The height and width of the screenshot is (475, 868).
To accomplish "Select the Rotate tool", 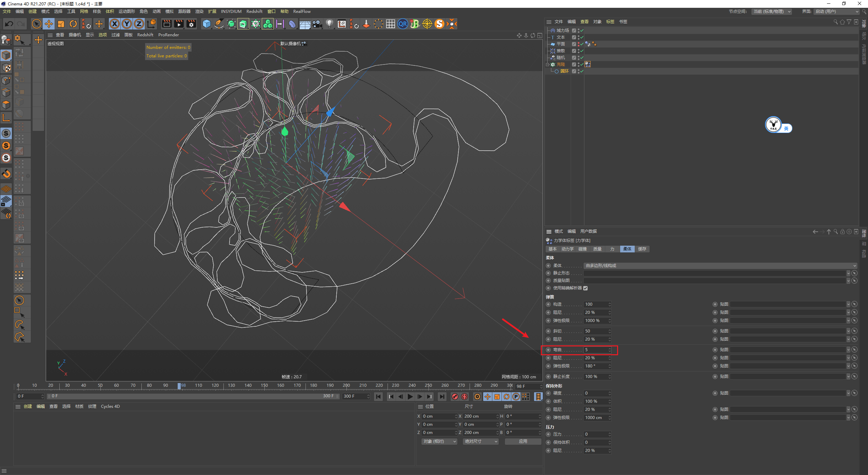I will coord(73,24).
